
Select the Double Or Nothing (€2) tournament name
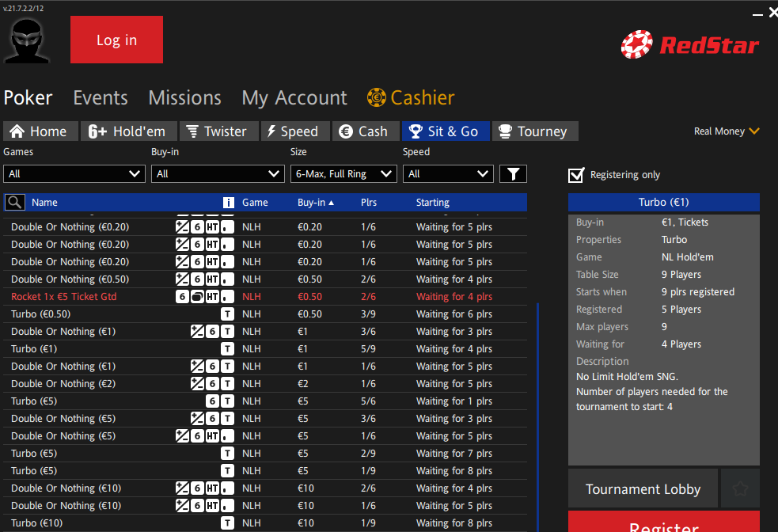(63, 384)
